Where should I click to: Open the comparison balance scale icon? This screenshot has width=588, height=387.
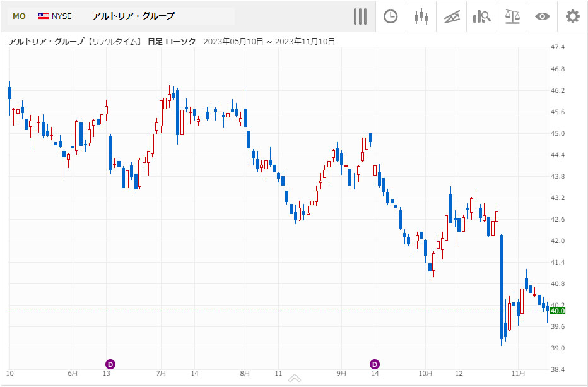click(x=512, y=16)
